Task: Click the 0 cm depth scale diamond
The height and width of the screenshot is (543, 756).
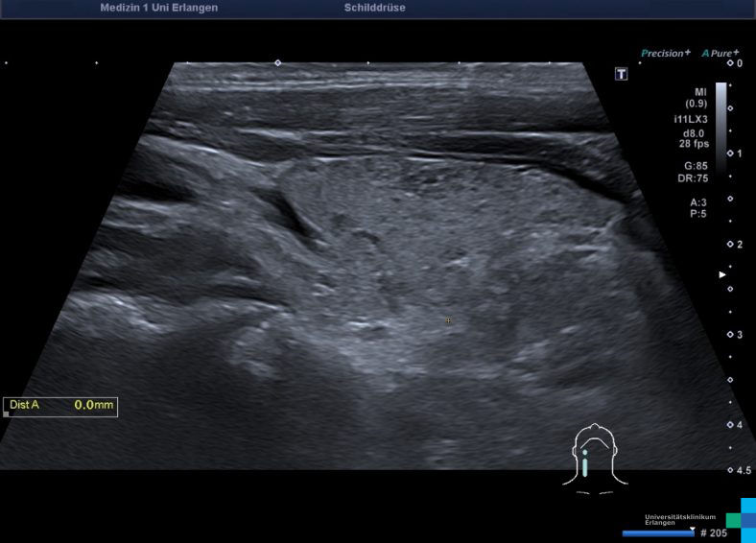Action: pyautogui.click(x=730, y=63)
